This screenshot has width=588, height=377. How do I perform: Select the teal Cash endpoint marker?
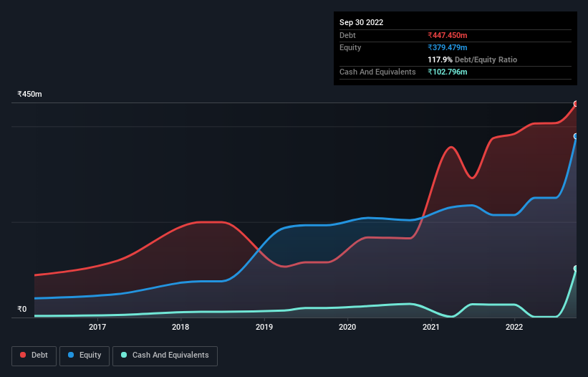click(577, 269)
